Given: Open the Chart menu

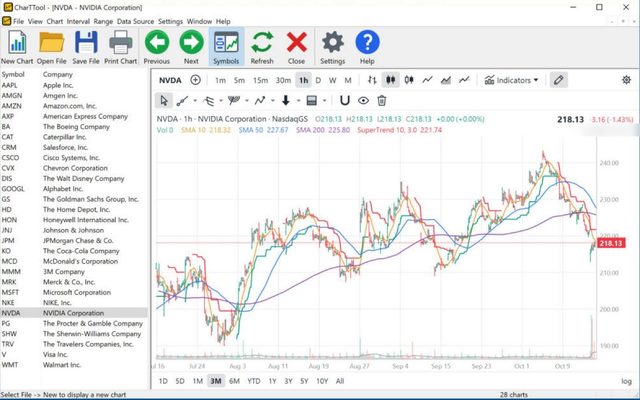Looking at the screenshot, I should (x=54, y=21).
